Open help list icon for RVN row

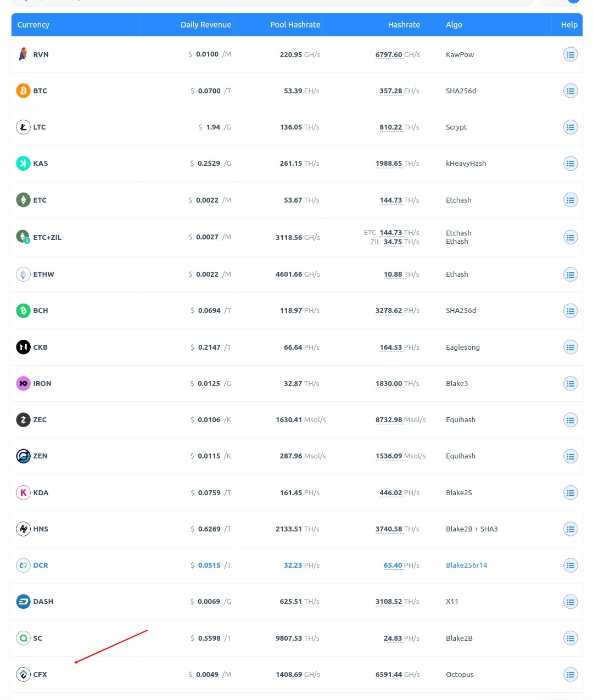pos(570,54)
